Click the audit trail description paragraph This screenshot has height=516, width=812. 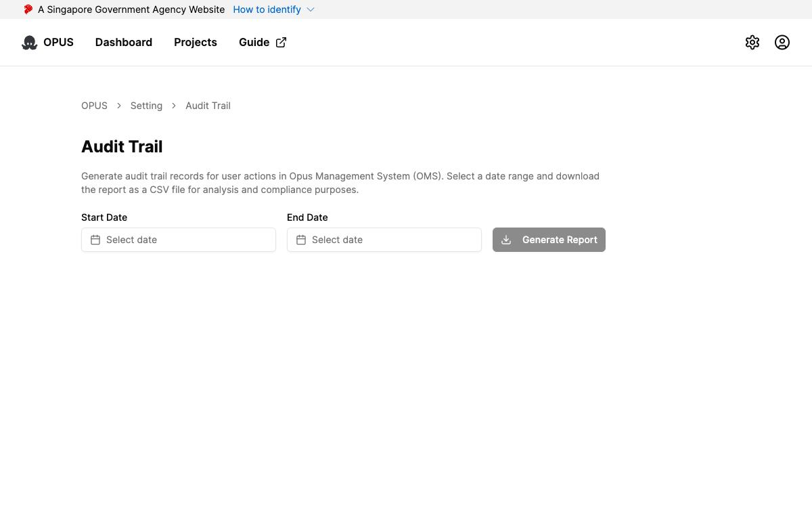pos(340,183)
